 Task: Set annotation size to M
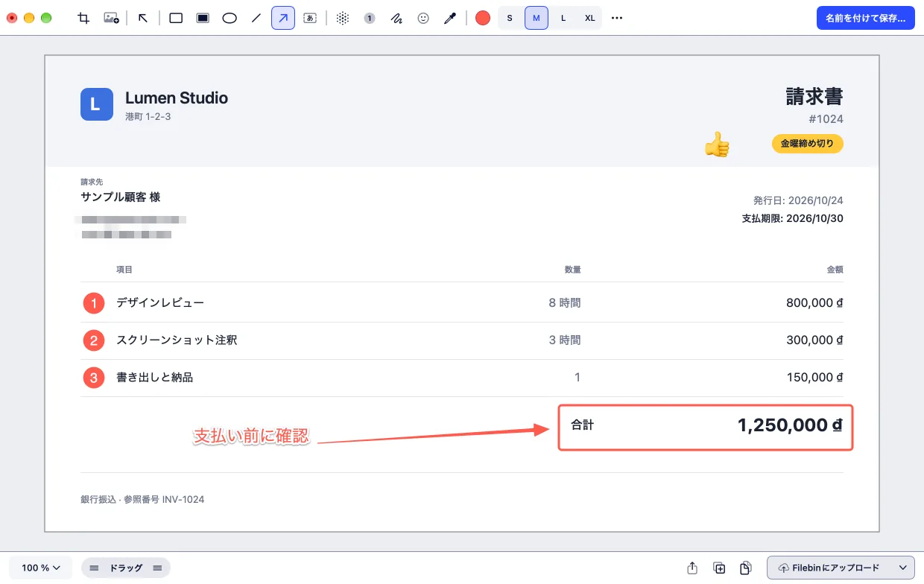pos(537,18)
